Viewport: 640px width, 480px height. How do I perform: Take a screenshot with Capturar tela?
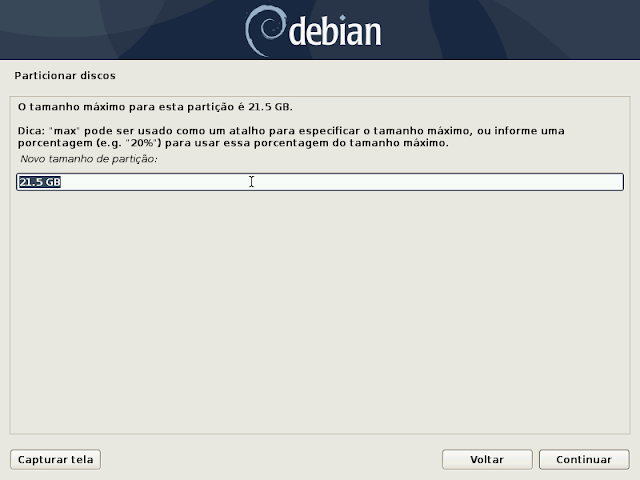click(56, 460)
